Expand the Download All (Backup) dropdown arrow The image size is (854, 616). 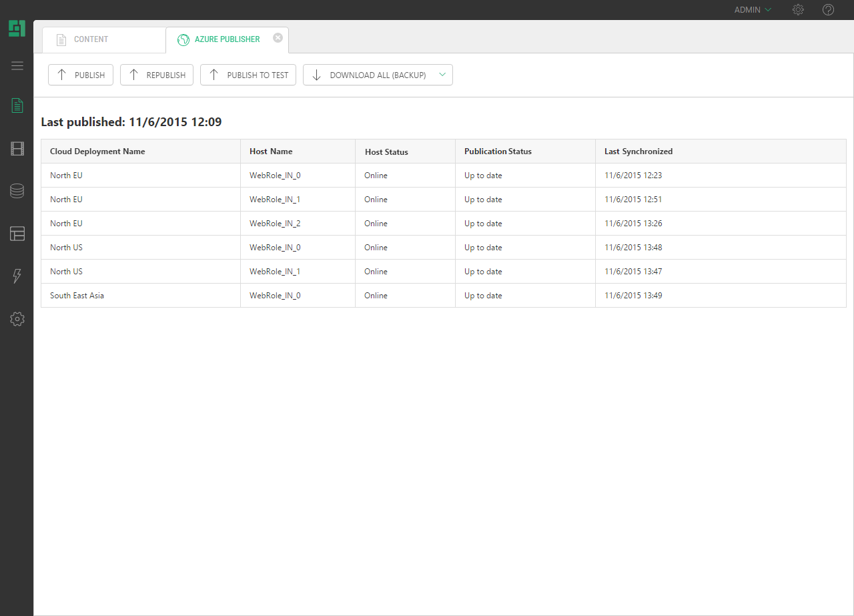point(442,75)
